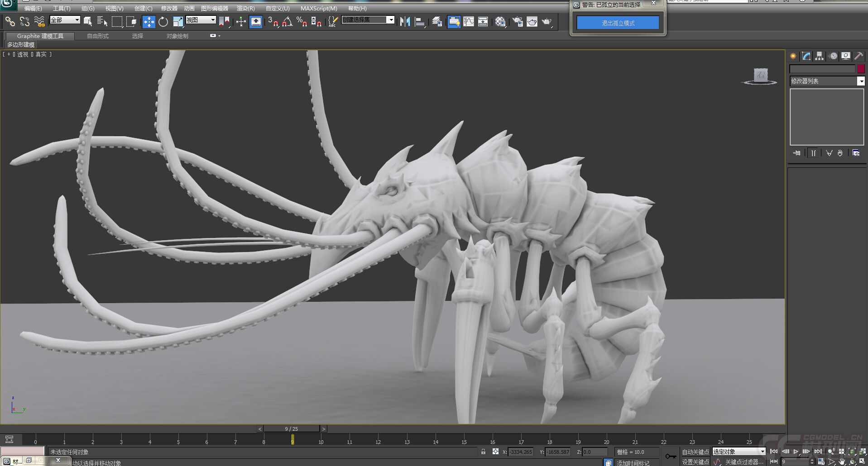868x466 pixels.
Task: Open the Modify command panel tab
Action: 806,56
